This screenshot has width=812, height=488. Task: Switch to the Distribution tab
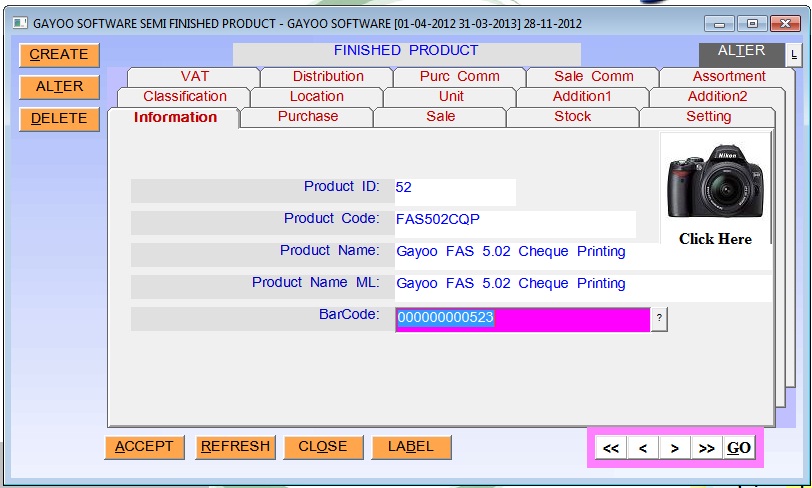[328, 77]
